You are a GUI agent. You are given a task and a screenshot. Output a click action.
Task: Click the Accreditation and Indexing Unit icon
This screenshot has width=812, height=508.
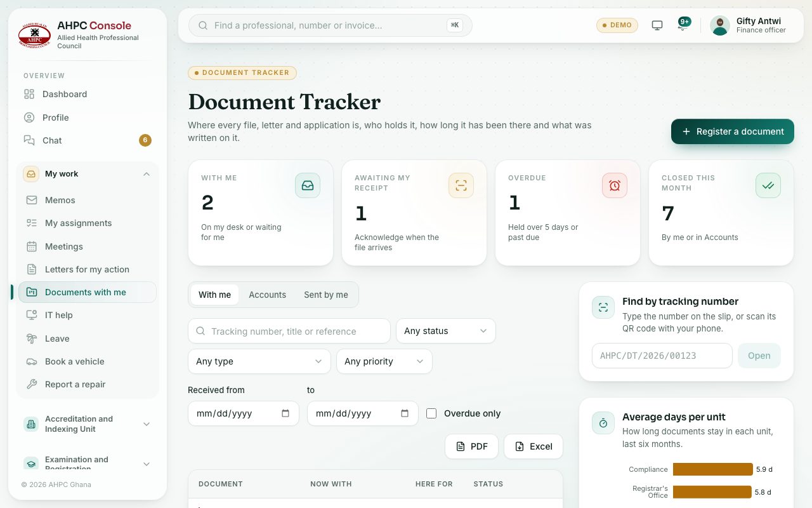coord(31,424)
